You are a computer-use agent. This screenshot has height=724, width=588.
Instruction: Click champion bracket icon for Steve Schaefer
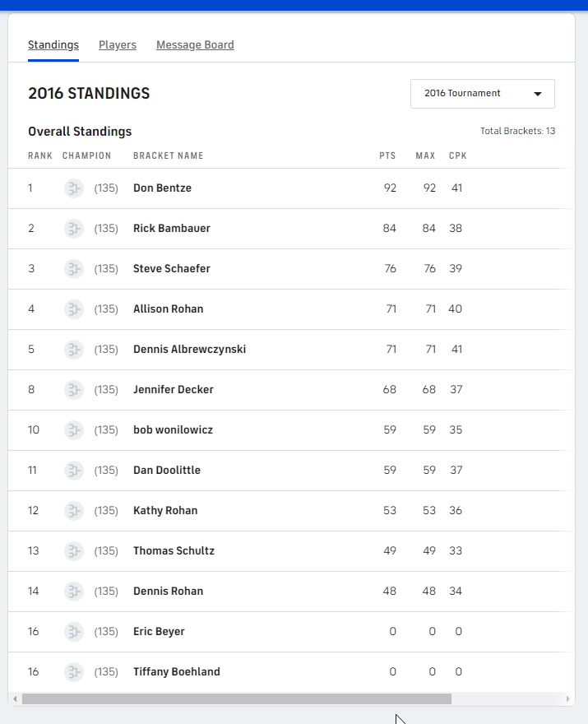click(x=74, y=269)
